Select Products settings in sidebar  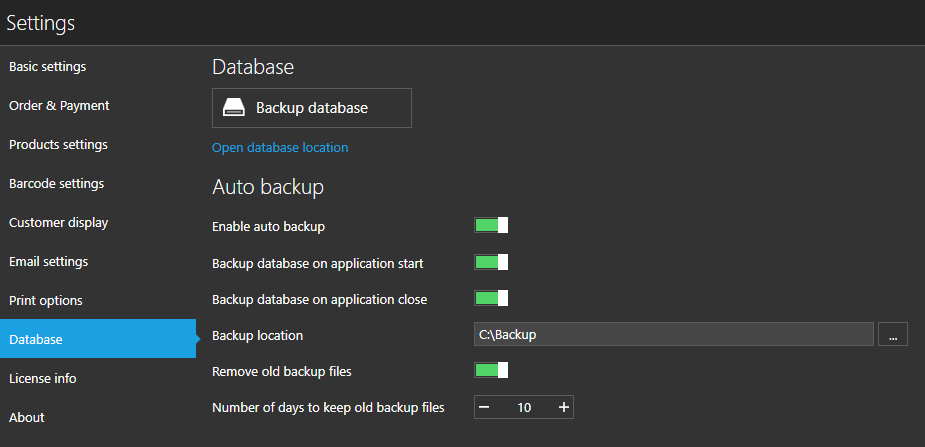pos(58,145)
